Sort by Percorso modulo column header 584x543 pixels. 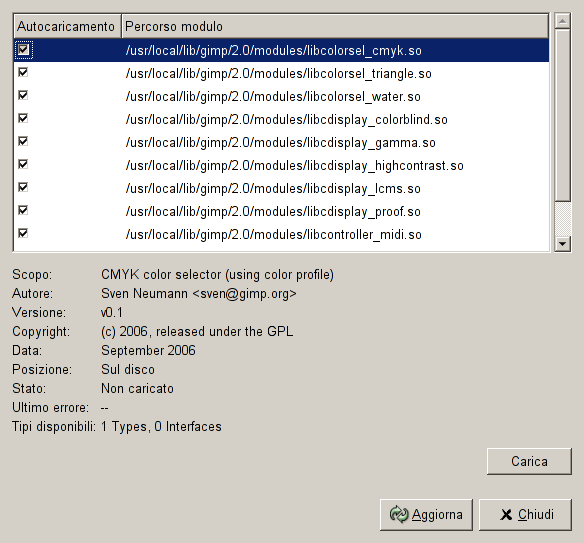335,26
